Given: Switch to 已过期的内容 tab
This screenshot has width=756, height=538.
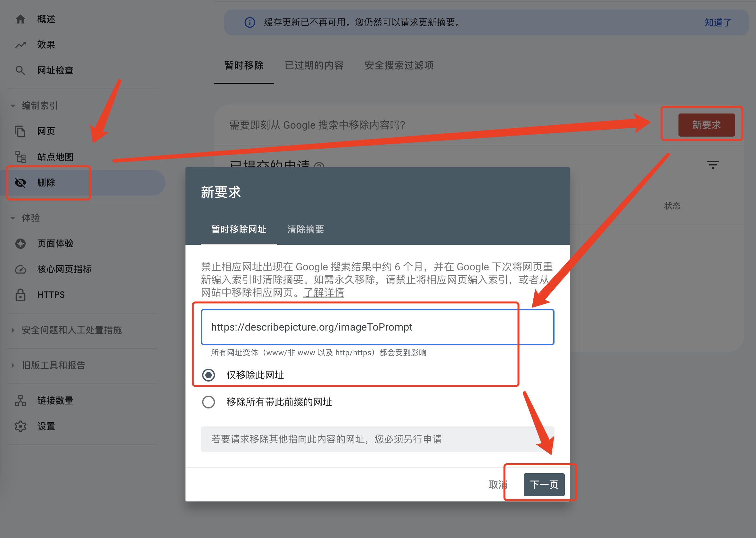Looking at the screenshot, I should click(314, 65).
